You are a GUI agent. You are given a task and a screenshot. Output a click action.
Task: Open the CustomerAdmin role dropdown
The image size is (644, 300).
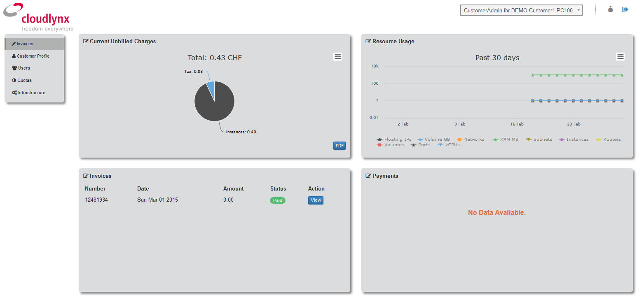coord(521,10)
